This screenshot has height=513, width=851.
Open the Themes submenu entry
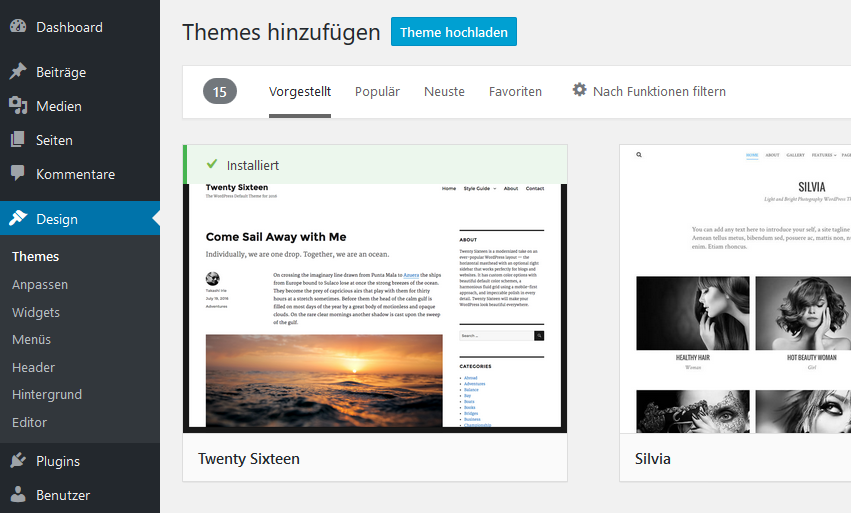(x=35, y=256)
